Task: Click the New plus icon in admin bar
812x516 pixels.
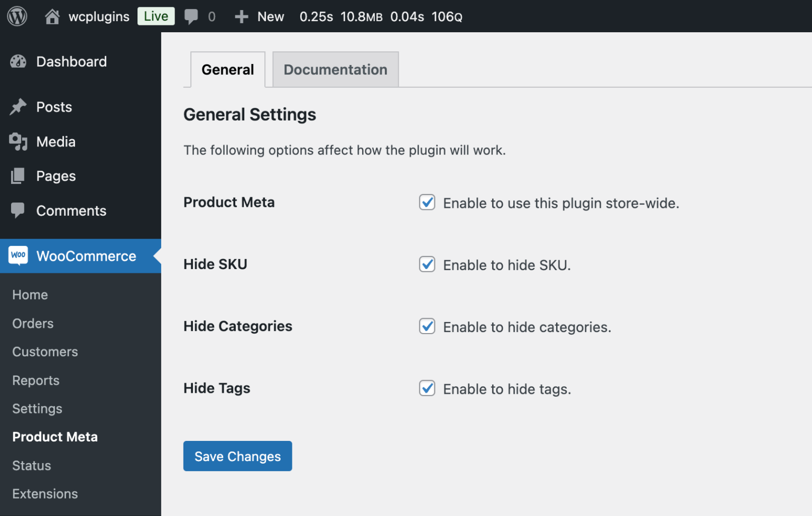Action: coord(241,16)
